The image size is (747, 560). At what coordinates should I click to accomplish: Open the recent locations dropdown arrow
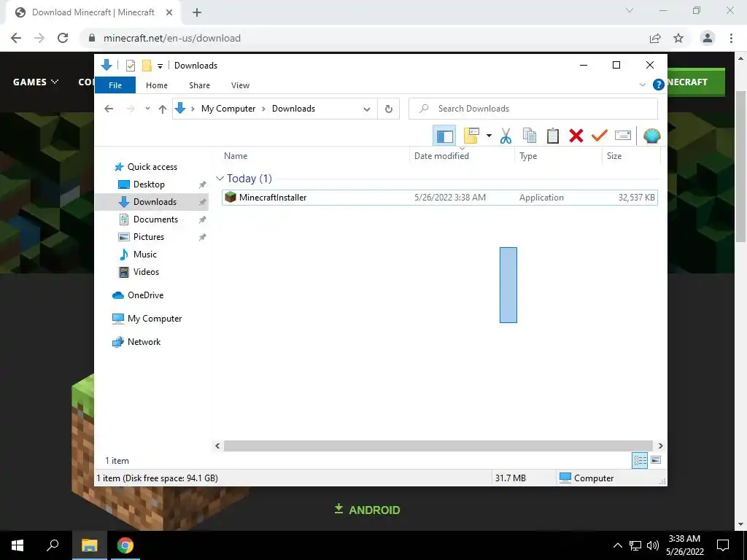coord(147,109)
